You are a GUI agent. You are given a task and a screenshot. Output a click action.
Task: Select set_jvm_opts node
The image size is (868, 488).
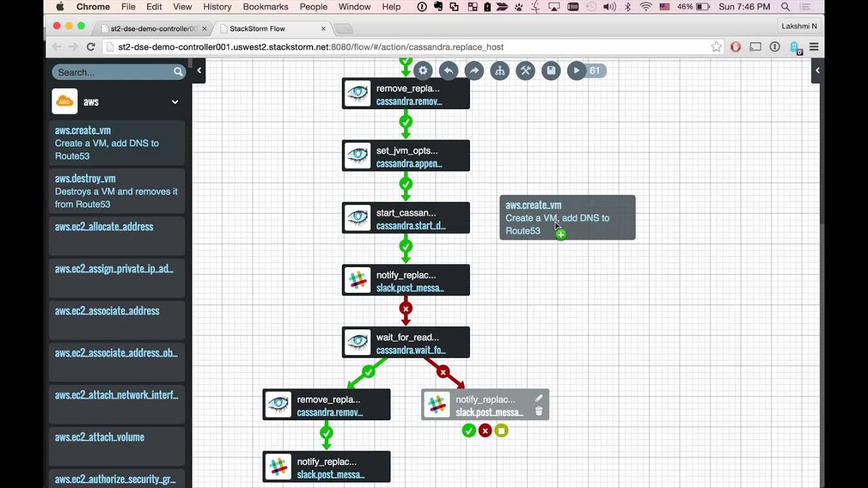[406, 156]
